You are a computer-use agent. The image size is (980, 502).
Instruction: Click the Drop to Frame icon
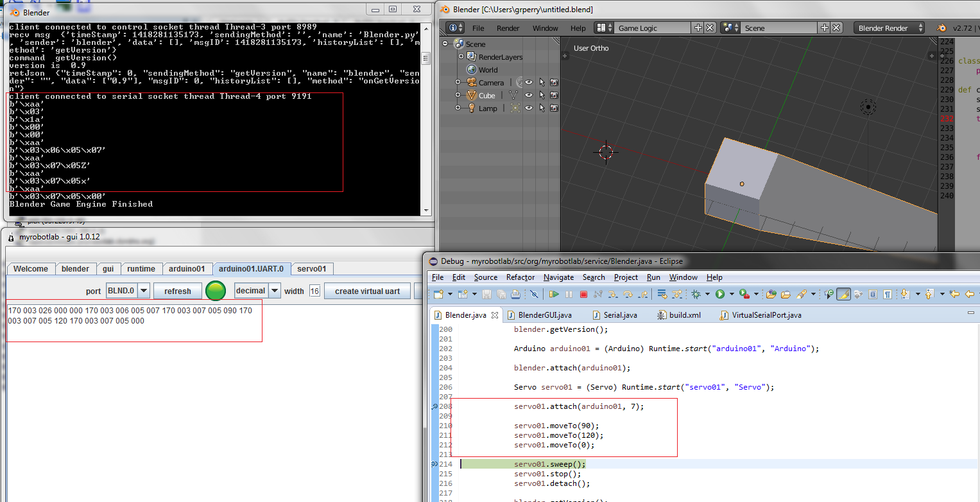(x=662, y=294)
